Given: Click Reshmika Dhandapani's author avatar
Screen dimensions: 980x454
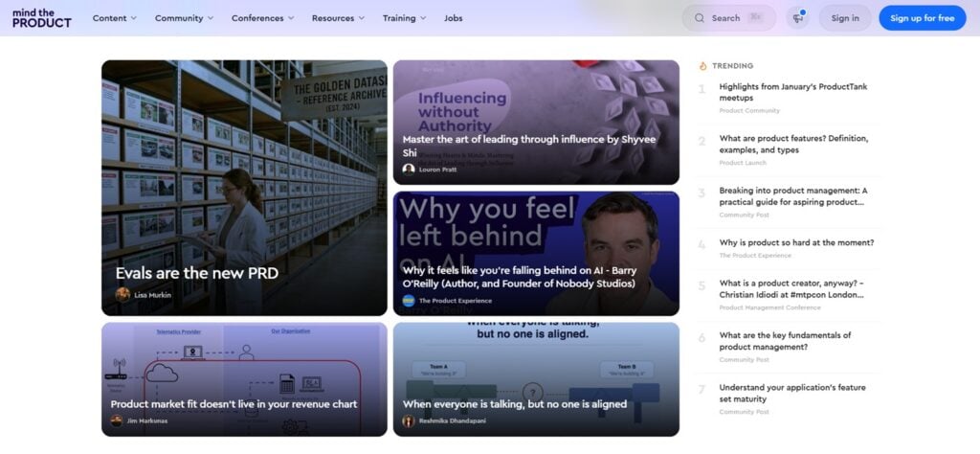Looking at the screenshot, I should click(409, 420).
